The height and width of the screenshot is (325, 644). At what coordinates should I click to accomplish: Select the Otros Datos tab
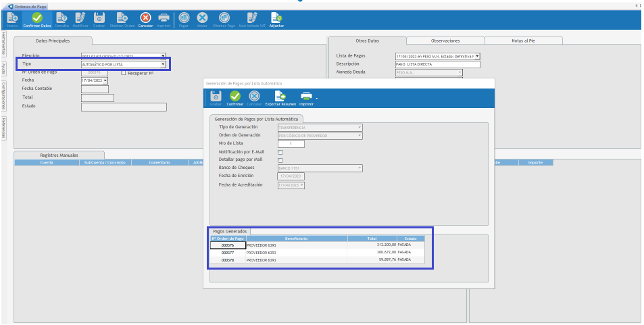368,41
